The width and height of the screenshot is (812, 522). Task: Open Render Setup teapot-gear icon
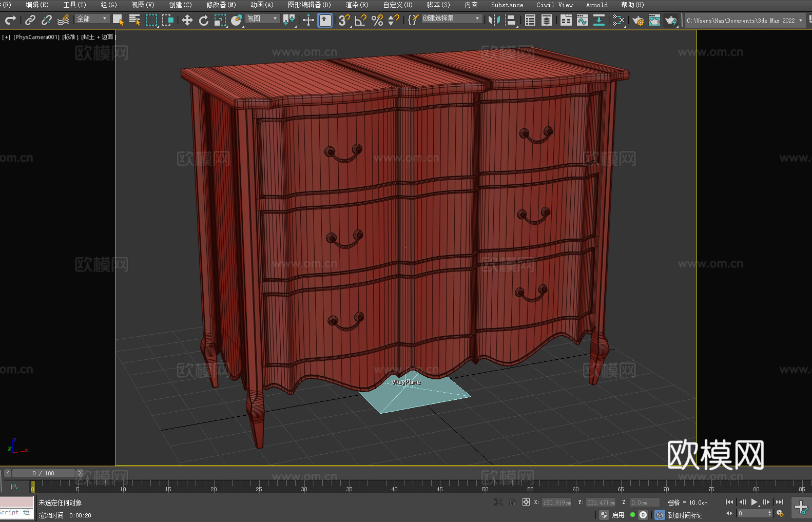[638, 20]
